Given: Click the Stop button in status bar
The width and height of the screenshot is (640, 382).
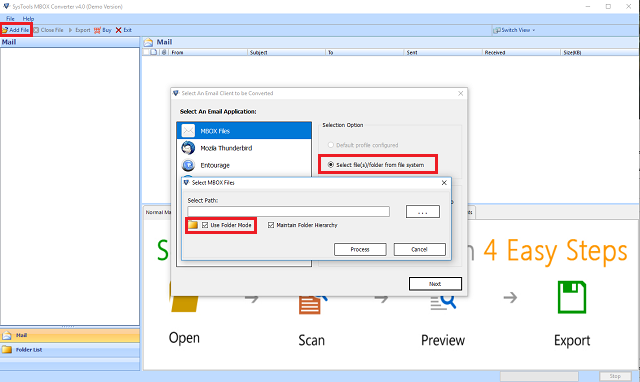Looking at the screenshot, I should click(615, 376).
